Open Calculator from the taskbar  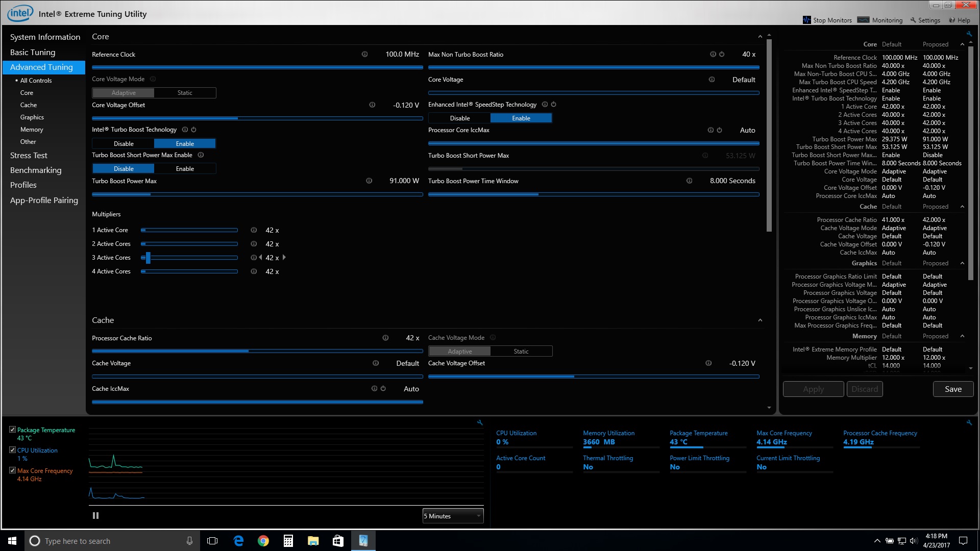click(288, 541)
